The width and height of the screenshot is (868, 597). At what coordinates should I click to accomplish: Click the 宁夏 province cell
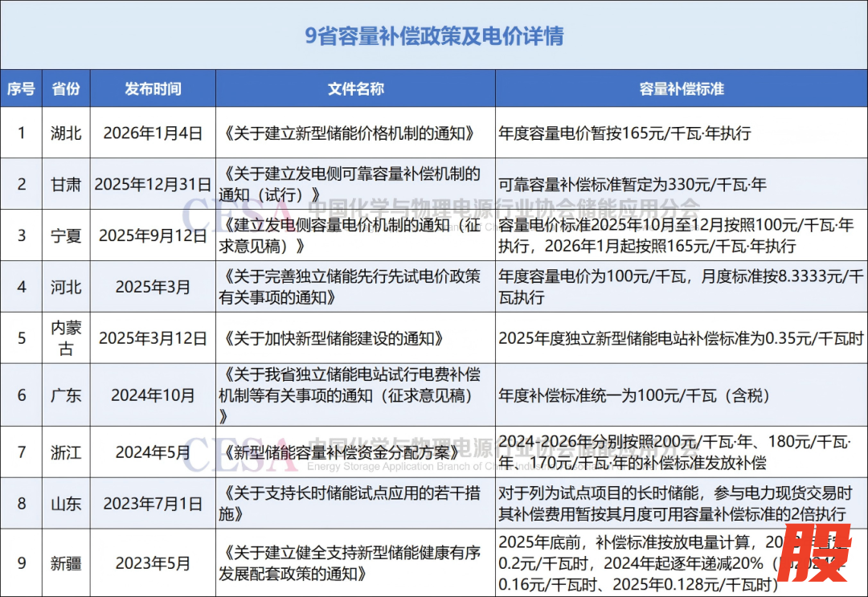tap(65, 235)
